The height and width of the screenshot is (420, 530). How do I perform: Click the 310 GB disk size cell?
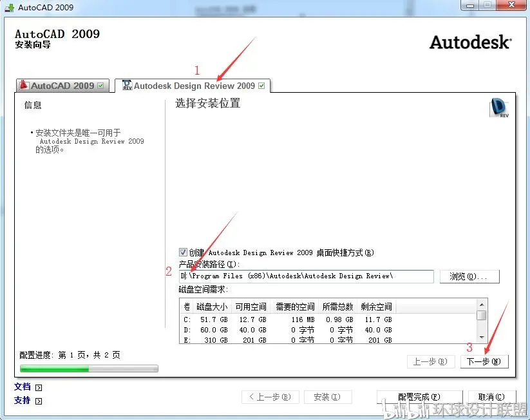click(x=216, y=340)
